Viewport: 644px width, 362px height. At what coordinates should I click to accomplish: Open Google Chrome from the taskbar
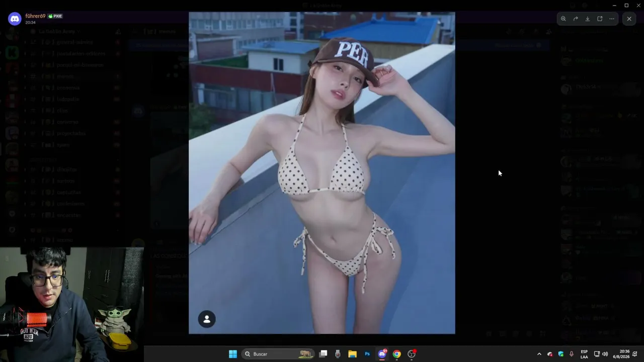[397, 354]
